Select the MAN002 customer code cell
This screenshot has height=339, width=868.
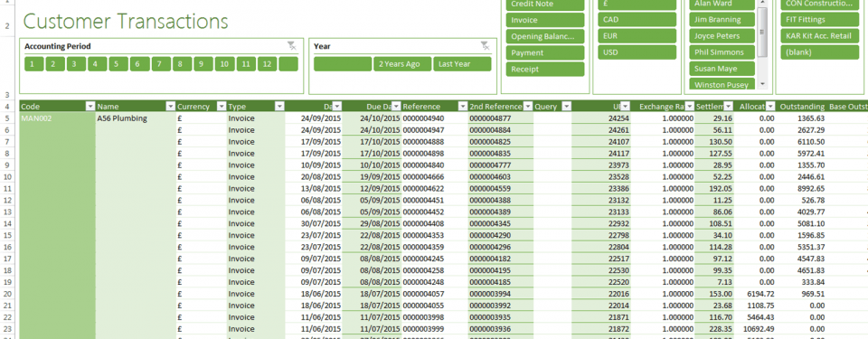coord(57,118)
